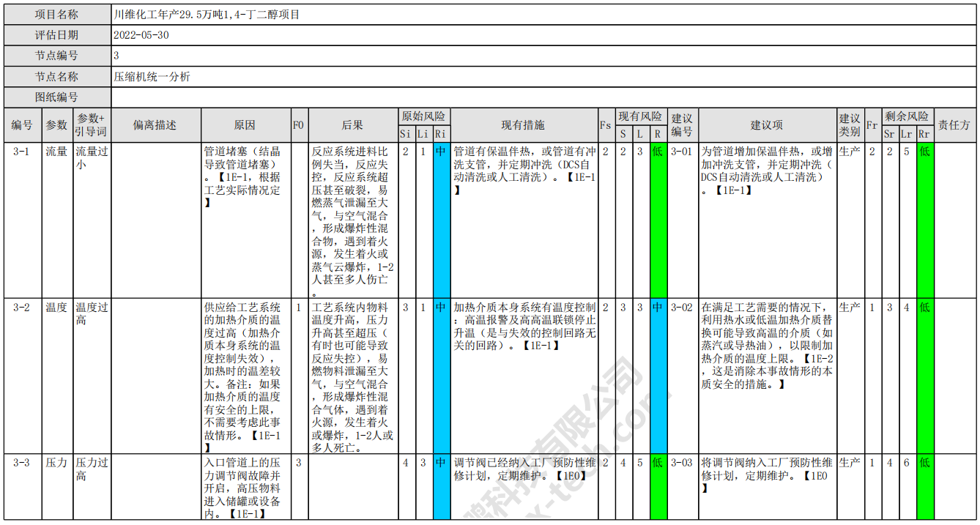Click the 现有风险 header cell
The width and height of the screenshot is (980, 525).
640,116
